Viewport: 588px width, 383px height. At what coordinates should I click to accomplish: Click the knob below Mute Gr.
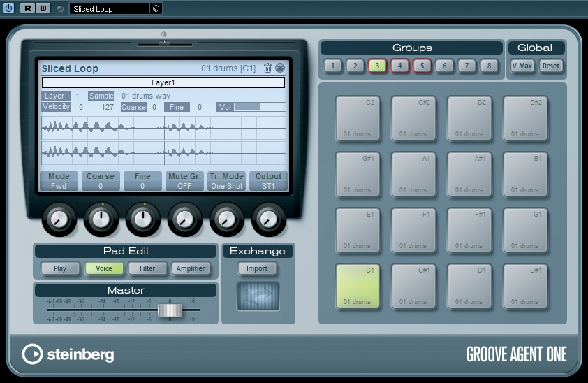185,219
